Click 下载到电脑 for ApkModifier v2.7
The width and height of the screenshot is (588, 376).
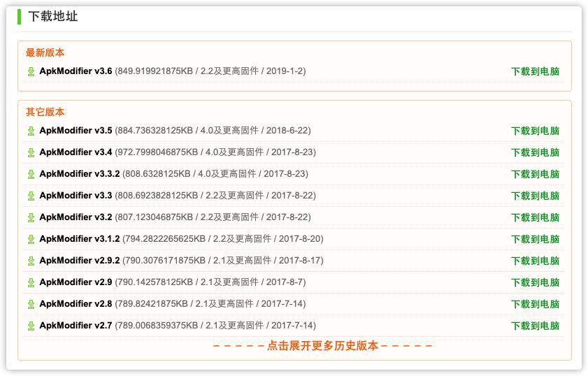[x=535, y=326]
